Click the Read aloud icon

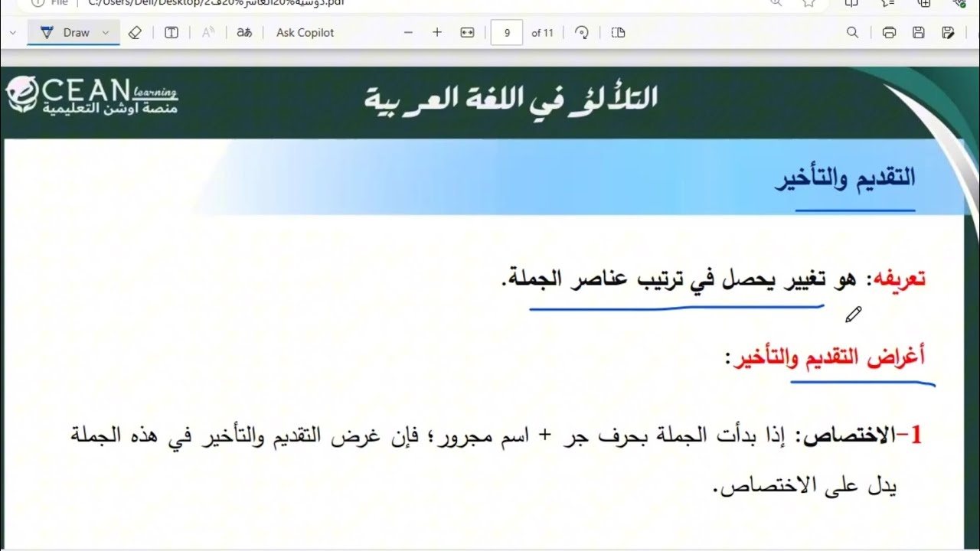(208, 32)
